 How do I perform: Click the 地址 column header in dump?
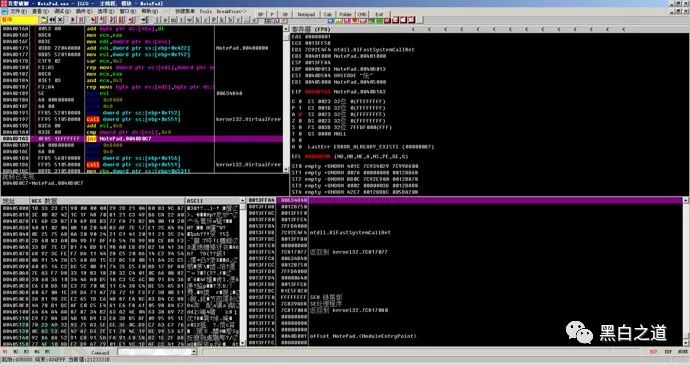click(x=15, y=200)
